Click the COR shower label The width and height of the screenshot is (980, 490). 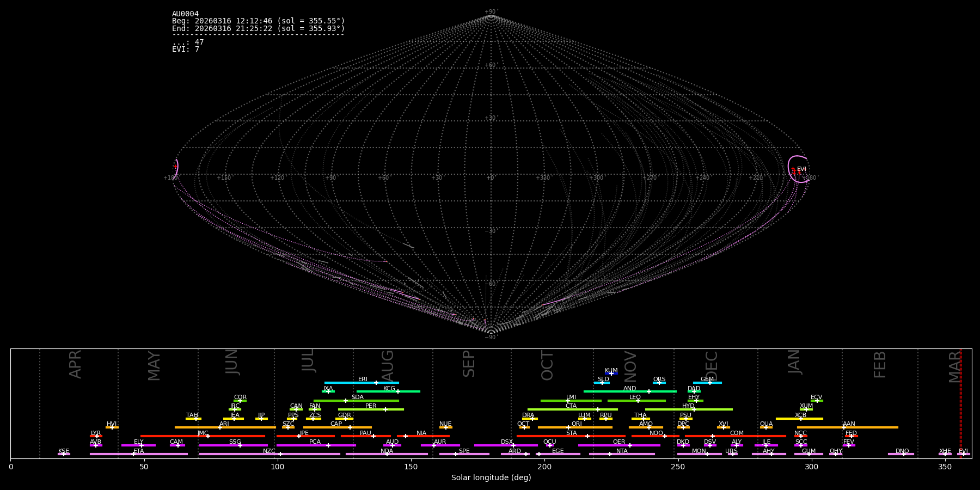click(240, 397)
